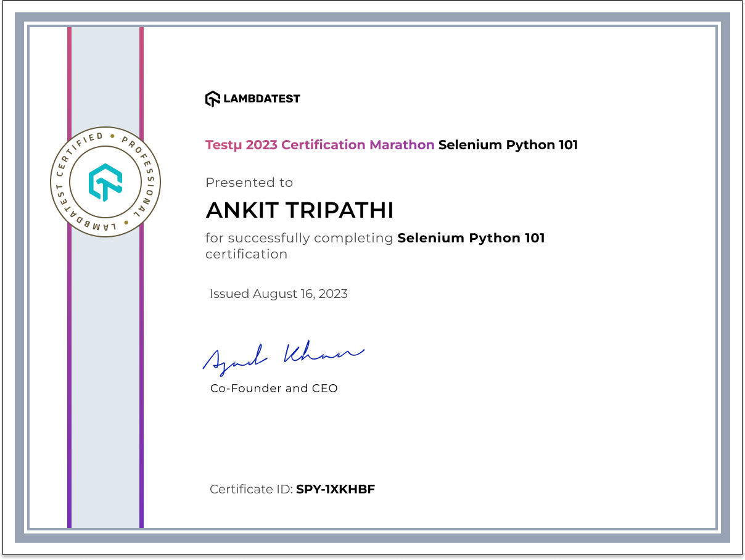Click the LambdaTest hexagon brand mark

(212, 97)
